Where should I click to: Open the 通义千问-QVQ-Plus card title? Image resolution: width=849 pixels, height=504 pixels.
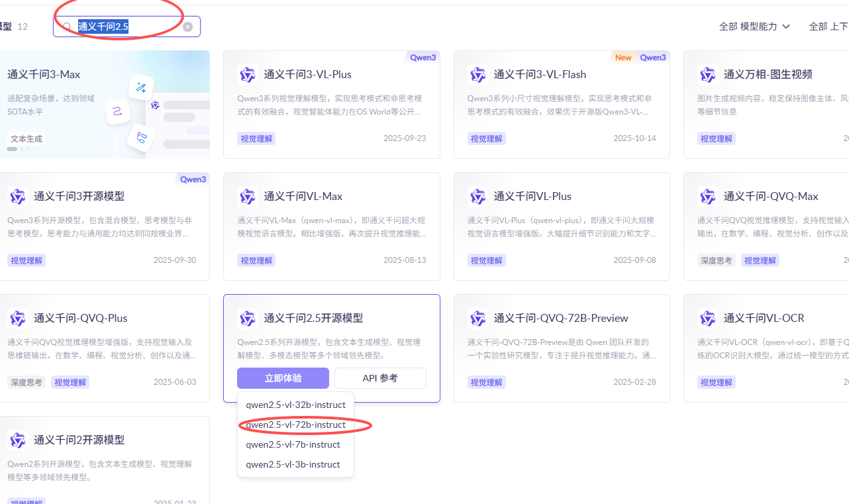[81, 318]
